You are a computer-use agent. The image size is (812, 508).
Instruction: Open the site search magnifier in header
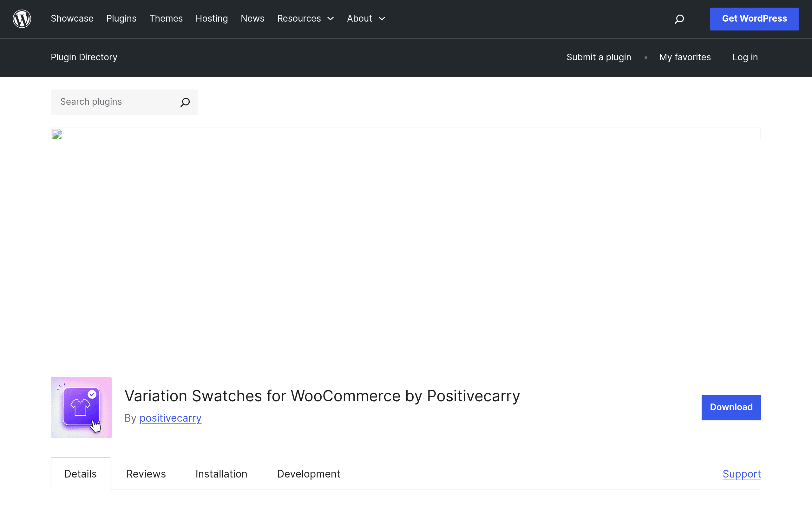679,19
